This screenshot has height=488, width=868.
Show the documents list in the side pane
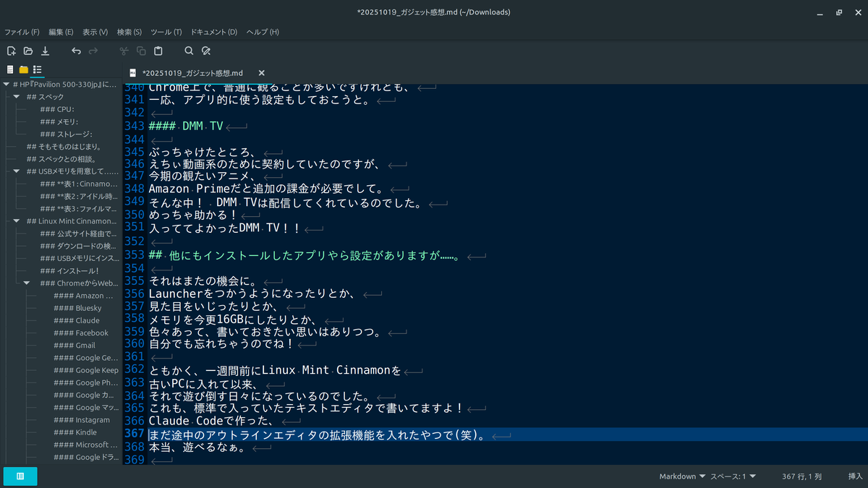[10, 69]
